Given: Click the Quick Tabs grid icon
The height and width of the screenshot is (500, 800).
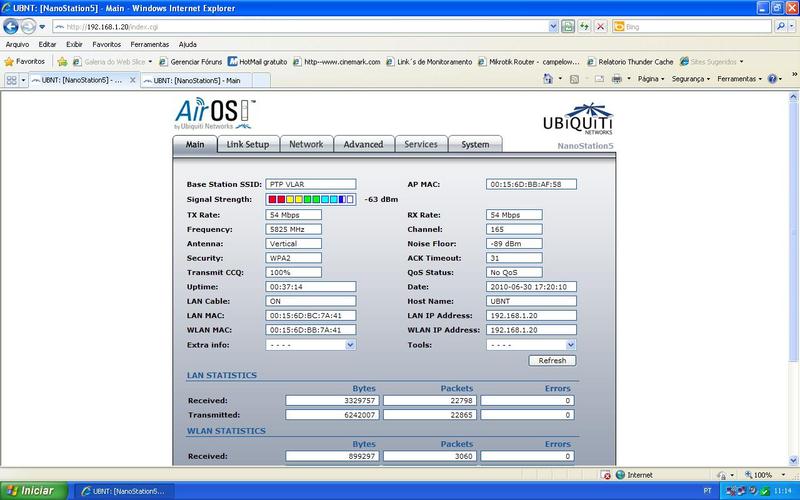Looking at the screenshot, I should tap(11, 80).
